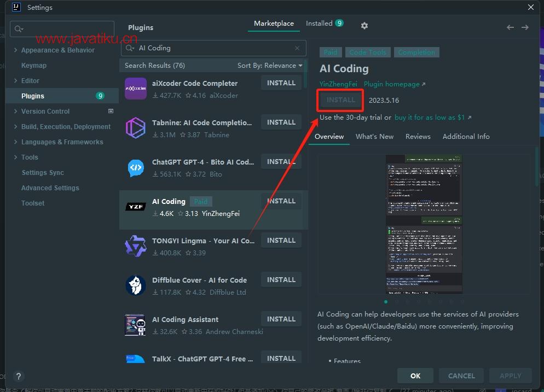Click the CANCEL button

pos(461,376)
